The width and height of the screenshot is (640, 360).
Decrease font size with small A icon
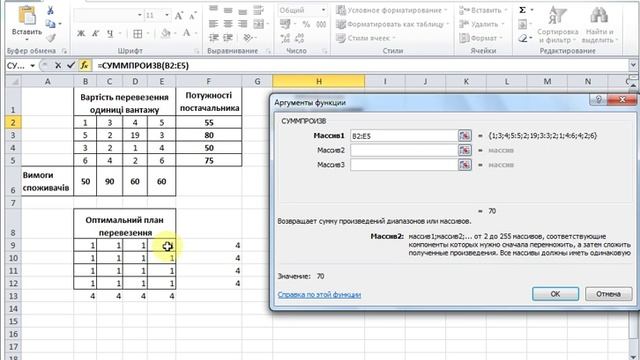pyautogui.click(x=193, y=16)
